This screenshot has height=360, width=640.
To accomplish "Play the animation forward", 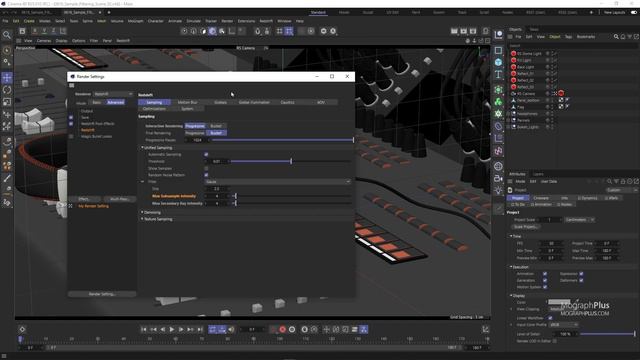I will [172, 329].
